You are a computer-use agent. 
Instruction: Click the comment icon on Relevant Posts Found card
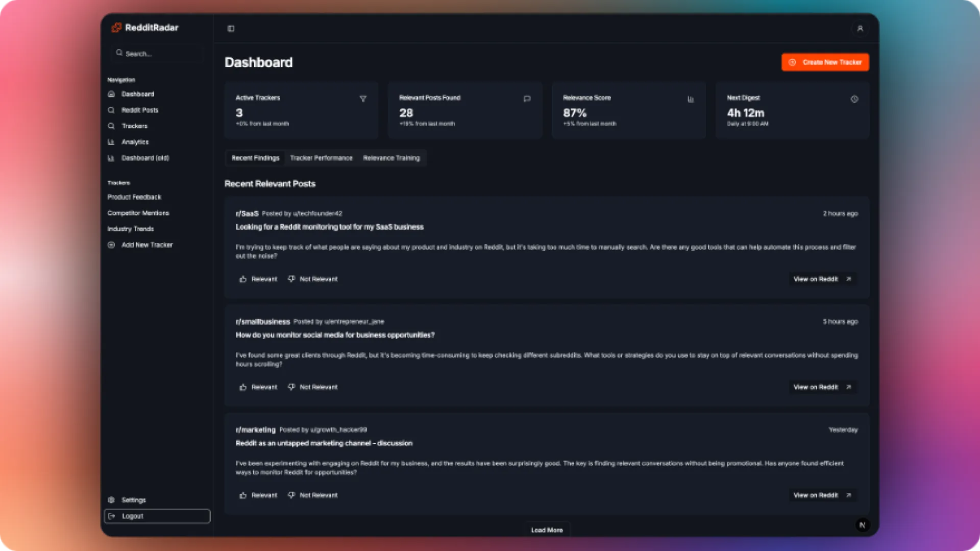pyautogui.click(x=527, y=99)
